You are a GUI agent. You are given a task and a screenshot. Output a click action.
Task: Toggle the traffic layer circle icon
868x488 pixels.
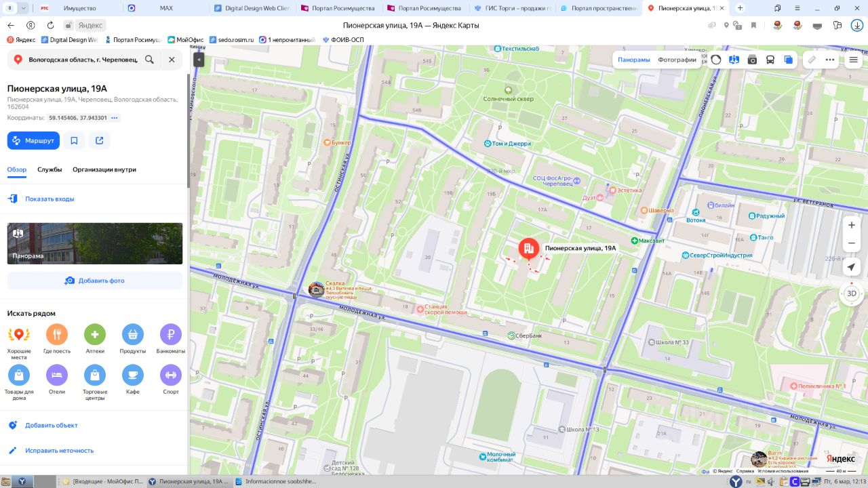[x=716, y=60]
